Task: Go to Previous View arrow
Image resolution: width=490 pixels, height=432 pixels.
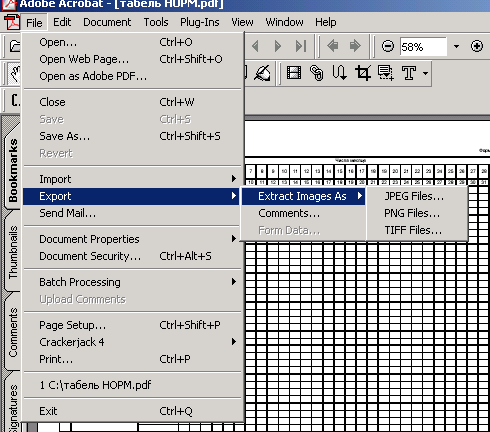Action: pos(332,46)
